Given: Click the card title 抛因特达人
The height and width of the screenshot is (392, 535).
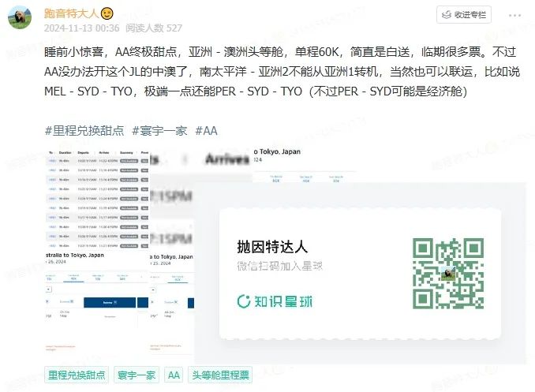Looking at the screenshot, I should point(272,247).
